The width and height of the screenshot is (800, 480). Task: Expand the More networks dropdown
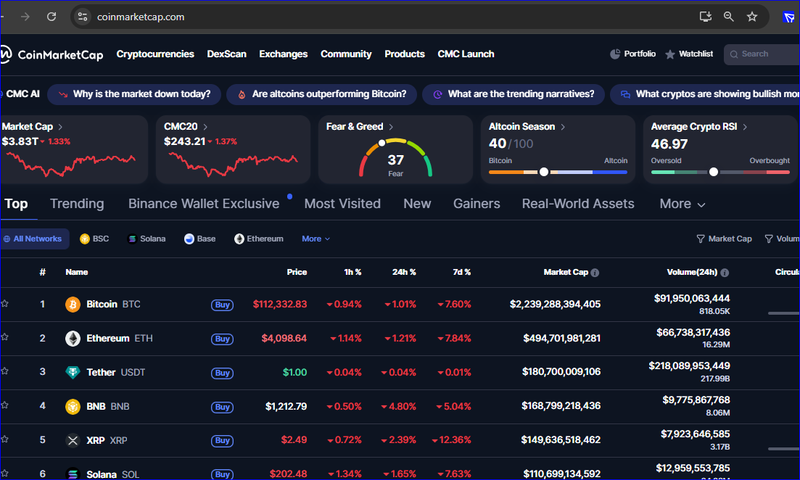click(315, 239)
